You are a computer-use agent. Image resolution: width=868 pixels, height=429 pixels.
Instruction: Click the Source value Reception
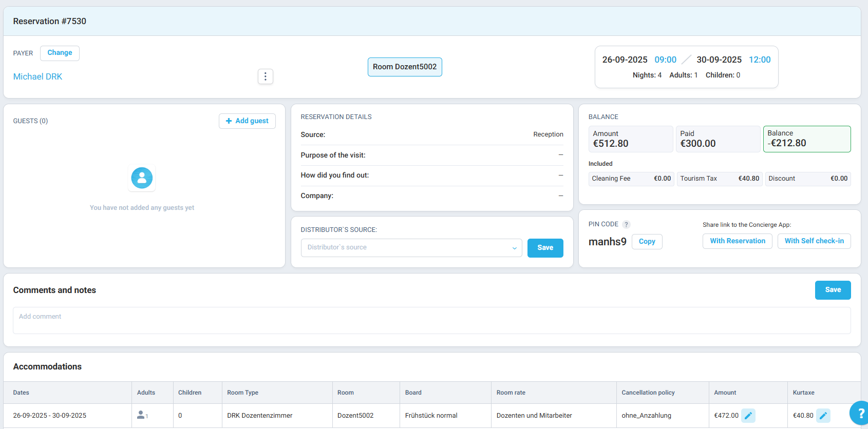tap(548, 134)
